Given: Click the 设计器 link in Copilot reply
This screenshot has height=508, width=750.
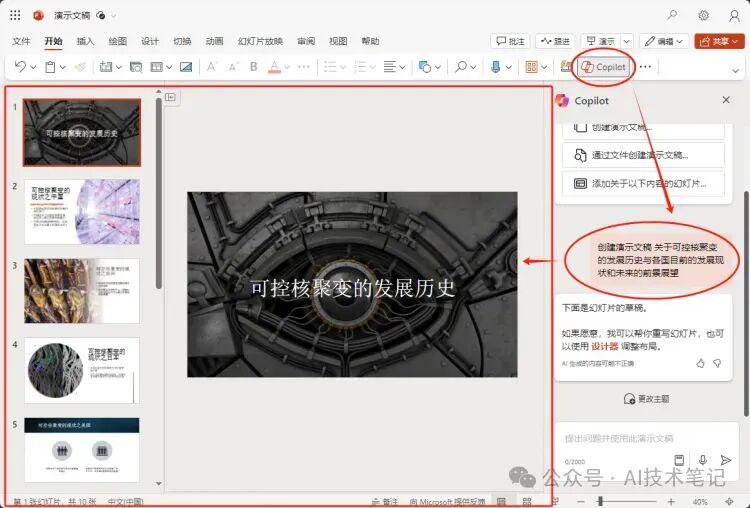Looking at the screenshot, I should (x=605, y=346).
